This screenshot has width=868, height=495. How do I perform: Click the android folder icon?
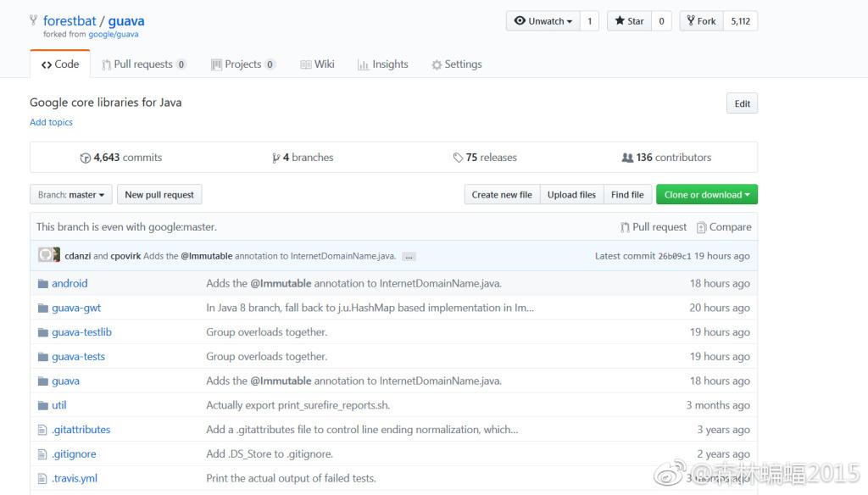tap(43, 283)
